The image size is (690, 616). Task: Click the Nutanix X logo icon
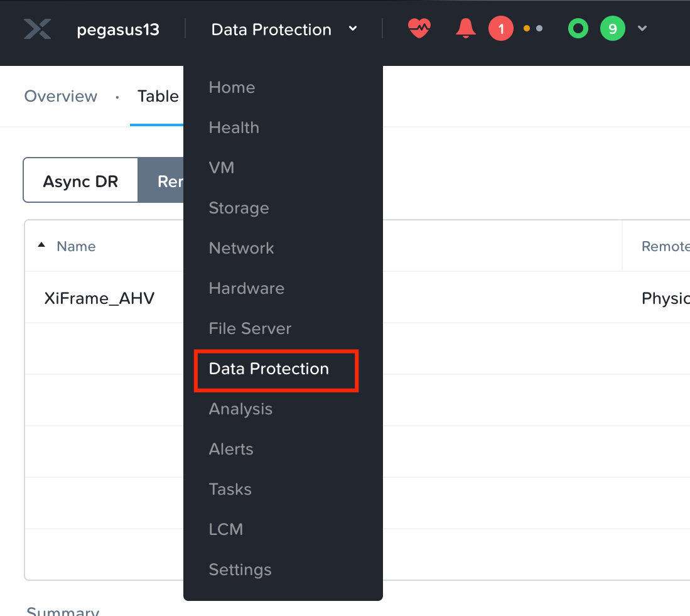point(38,30)
